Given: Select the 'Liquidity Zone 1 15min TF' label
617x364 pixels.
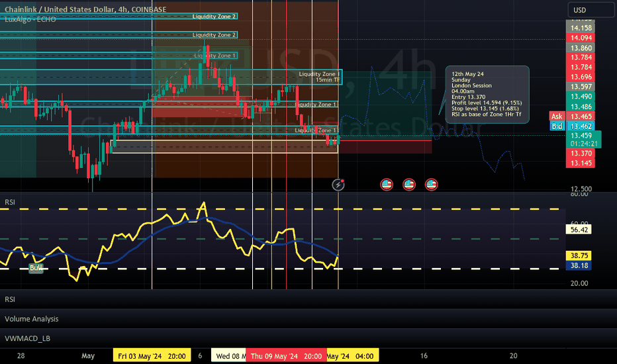Looking at the screenshot, I should click(319, 77).
